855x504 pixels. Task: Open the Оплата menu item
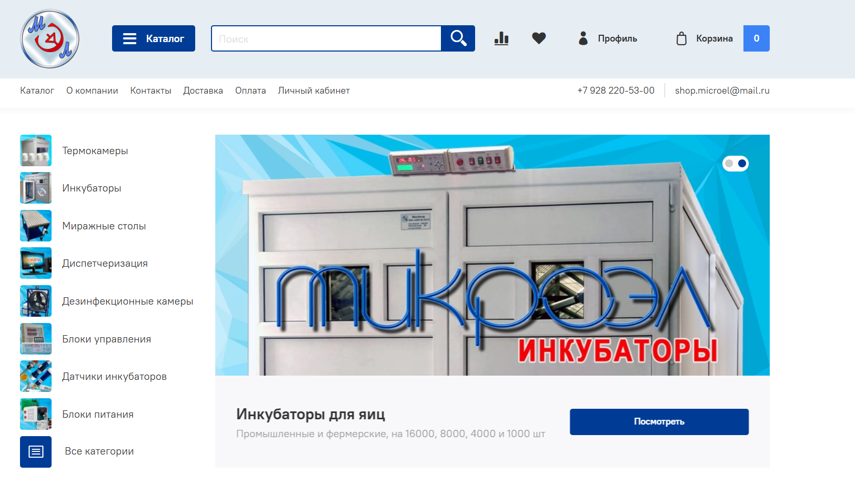(x=250, y=90)
